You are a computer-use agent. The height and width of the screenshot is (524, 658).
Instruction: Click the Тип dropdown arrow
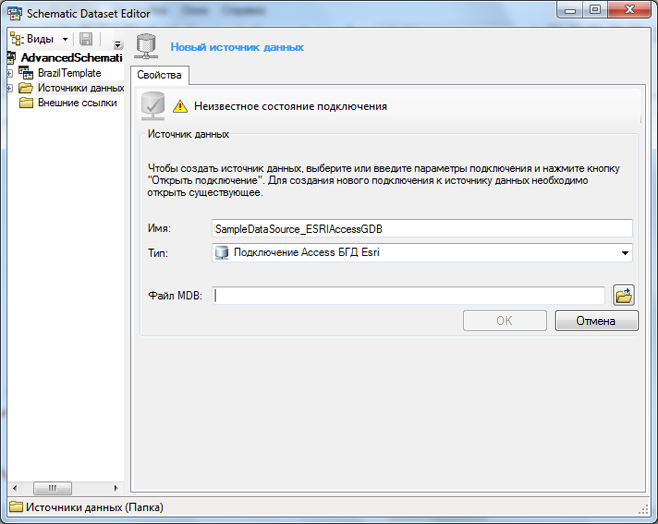point(625,253)
